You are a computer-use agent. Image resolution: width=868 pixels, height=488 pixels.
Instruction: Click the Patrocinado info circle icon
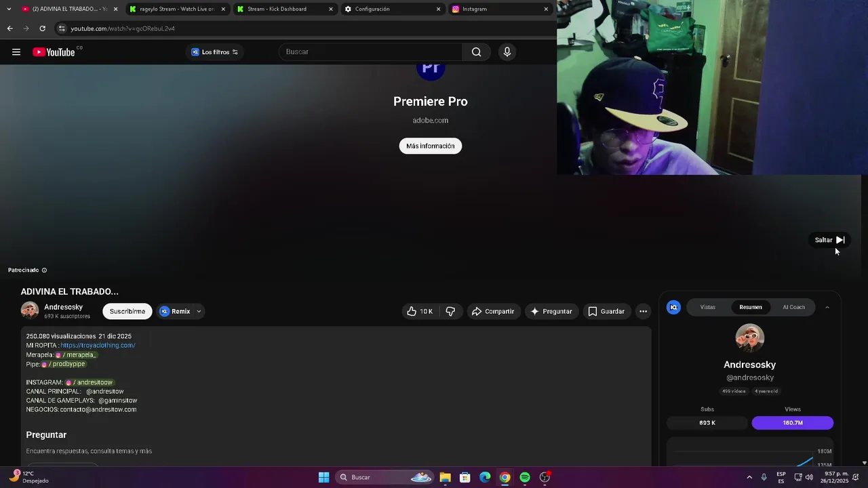[x=44, y=270]
